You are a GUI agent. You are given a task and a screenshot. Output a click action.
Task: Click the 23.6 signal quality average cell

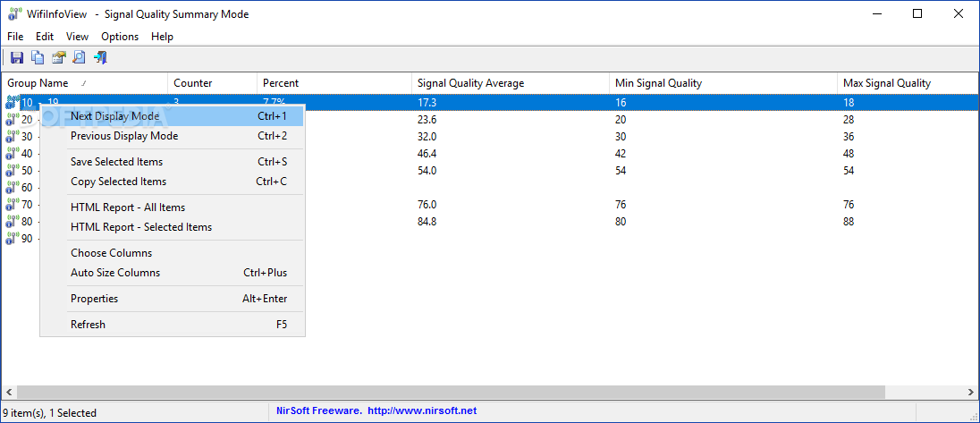click(x=427, y=119)
